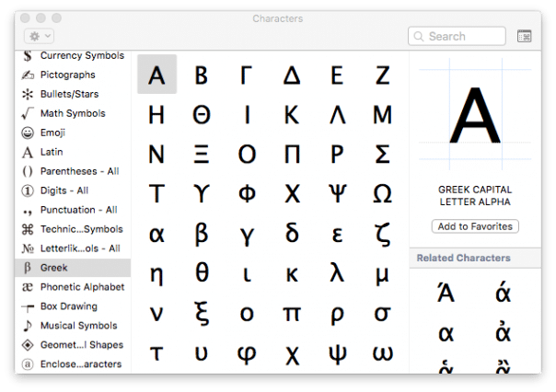
Task: Toggle the compact character viewer icon
Action: 524,36
